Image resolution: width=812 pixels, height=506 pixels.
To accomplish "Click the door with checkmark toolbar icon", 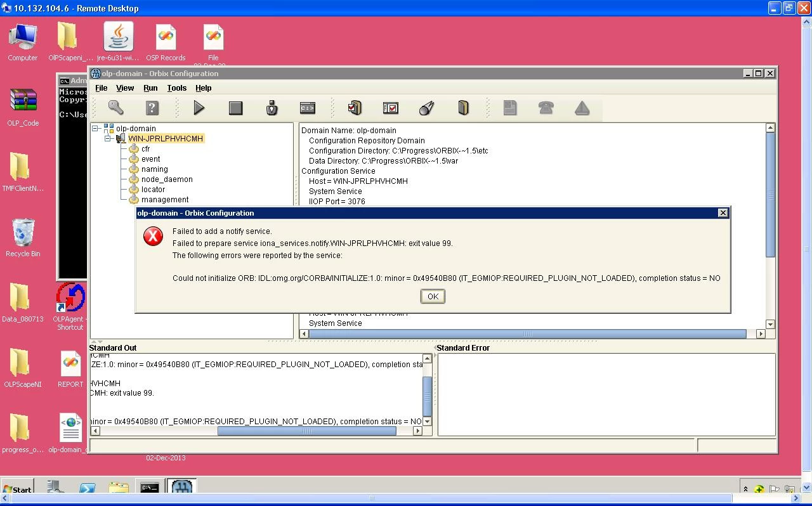I will pos(355,108).
